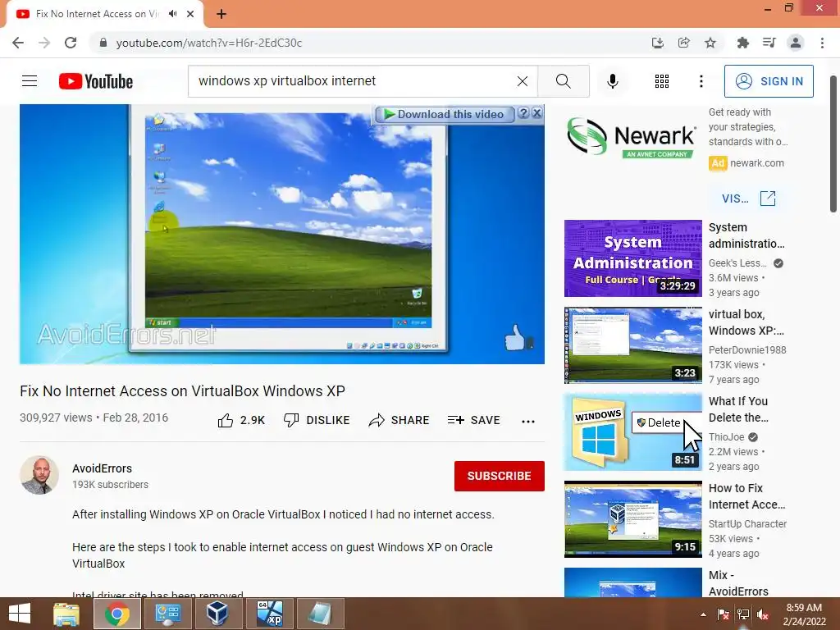840x630 pixels.
Task: Subscribe to AvoidErrors channel
Action: [500, 476]
